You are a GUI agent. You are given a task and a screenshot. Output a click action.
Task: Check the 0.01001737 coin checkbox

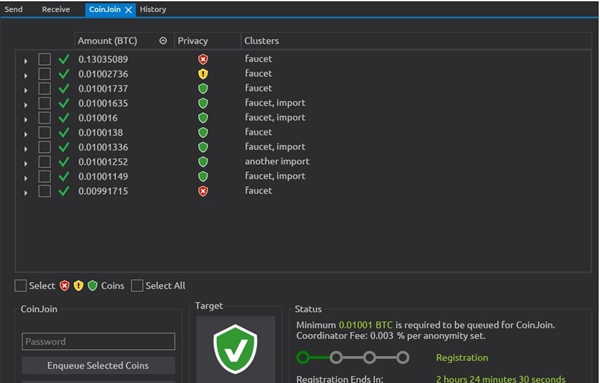[44, 89]
